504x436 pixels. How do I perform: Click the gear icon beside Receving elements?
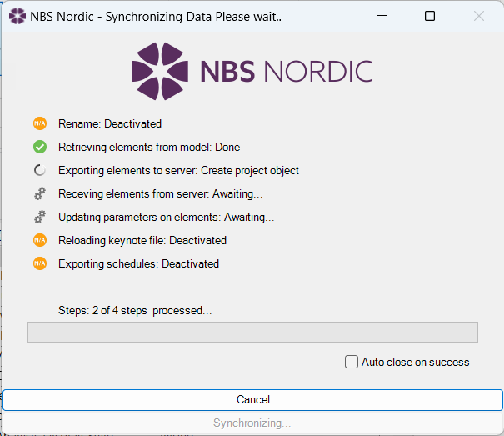pos(40,193)
